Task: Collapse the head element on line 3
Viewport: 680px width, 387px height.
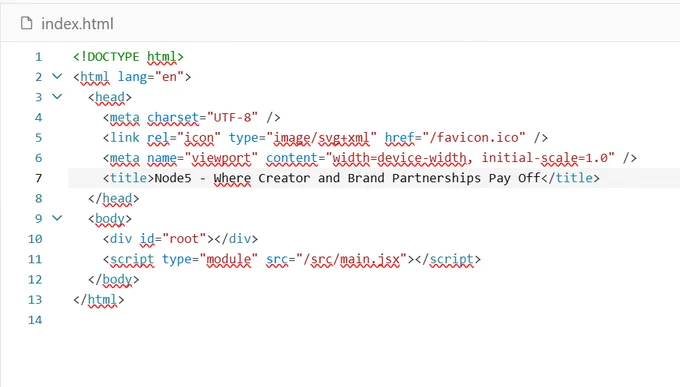Action: [x=57, y=97]
